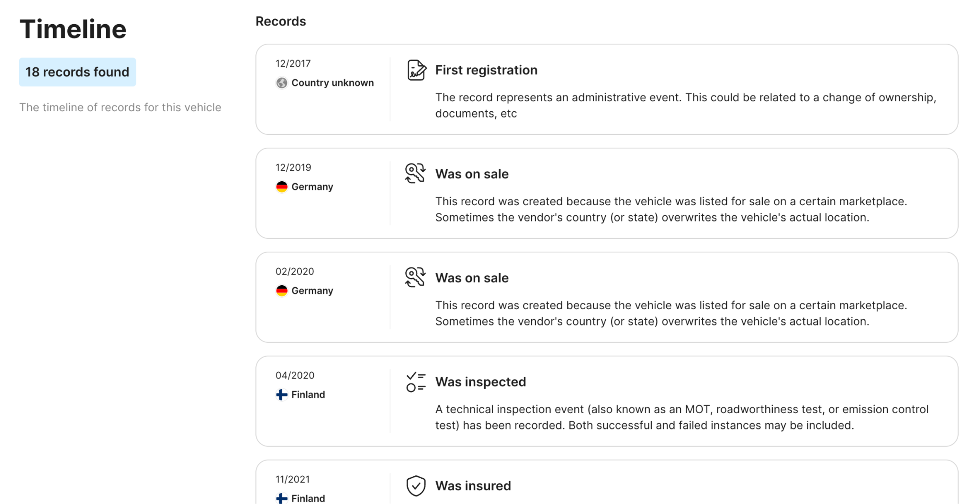Click the German flag in 12/2019 record

tap(281, 186)
